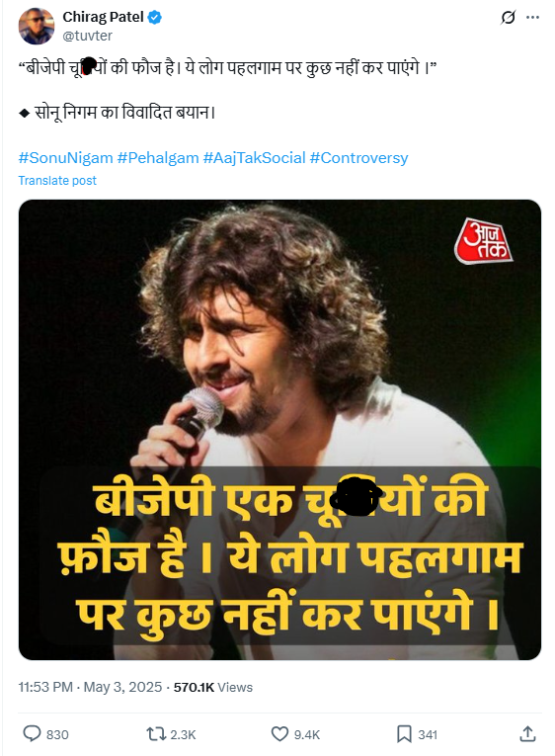
Task: Open the @tuvter handle link
Action: pos(87,36)
